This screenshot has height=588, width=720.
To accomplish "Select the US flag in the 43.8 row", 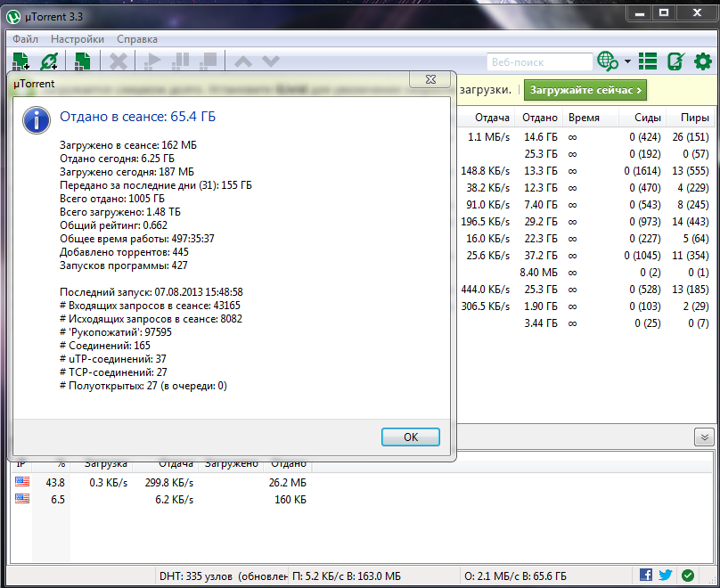I will (22, 481).
